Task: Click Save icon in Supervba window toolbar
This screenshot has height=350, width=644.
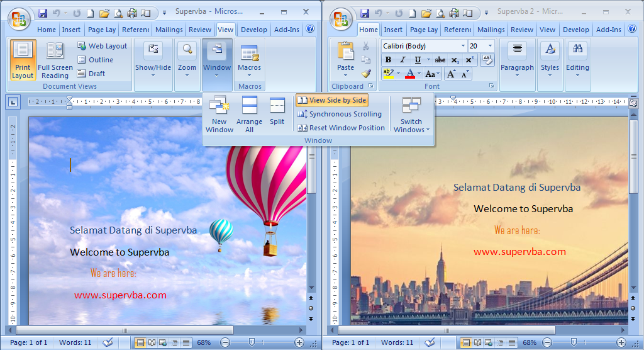Action: coord(43,13)
